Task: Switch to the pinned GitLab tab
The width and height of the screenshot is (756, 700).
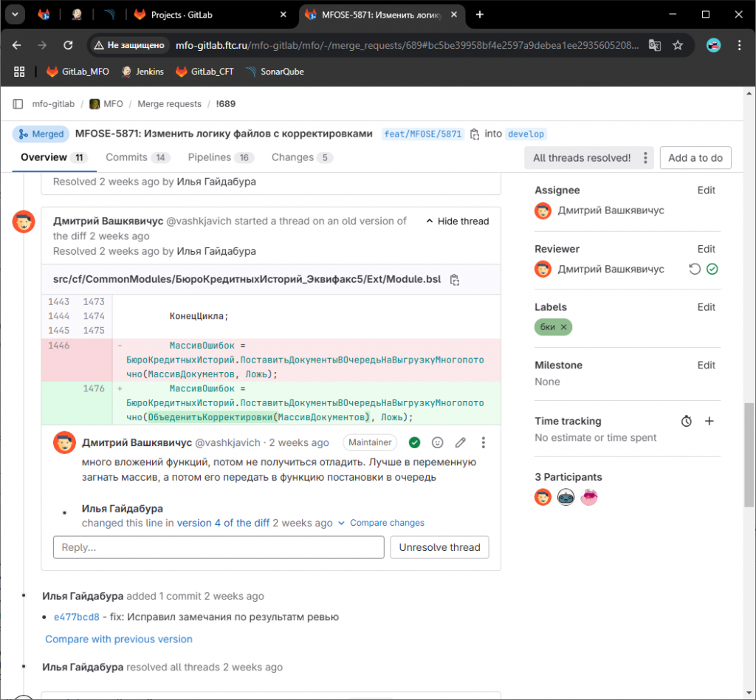Action: click(x=44, y=15)
